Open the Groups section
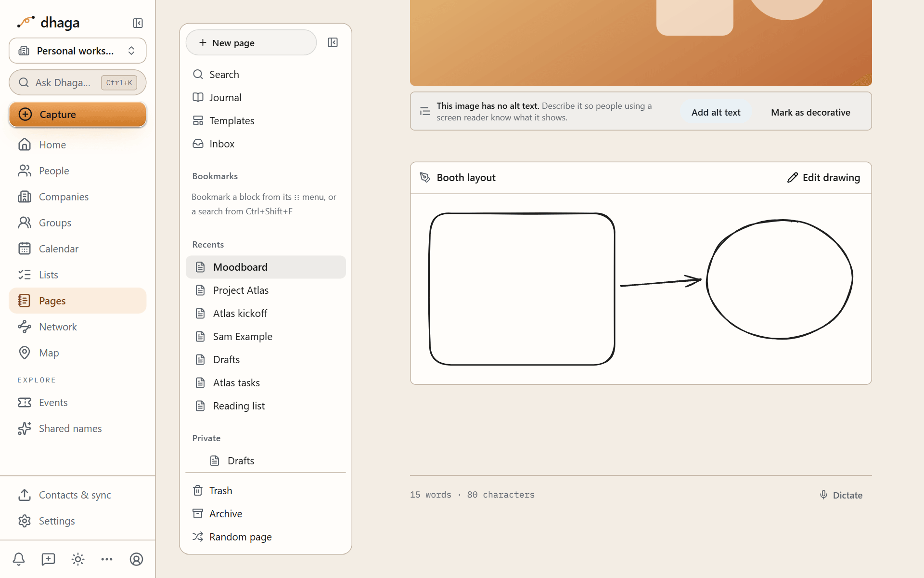 (77, 223)
